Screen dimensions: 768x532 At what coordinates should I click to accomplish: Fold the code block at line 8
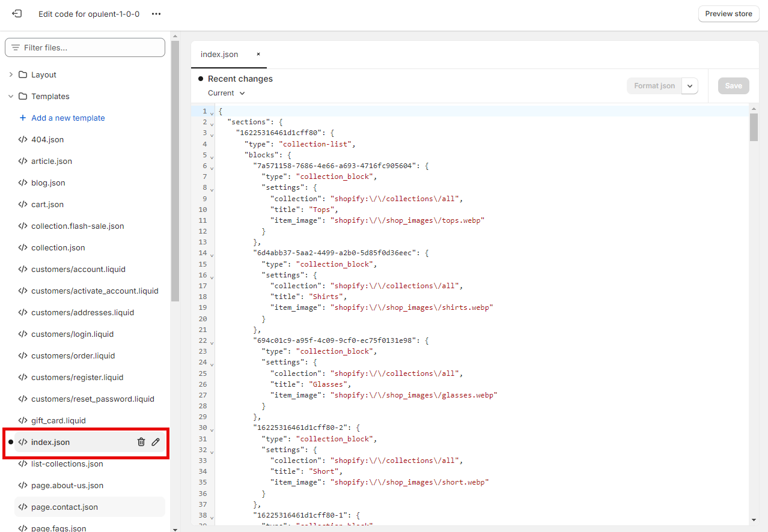coord(212,189)
